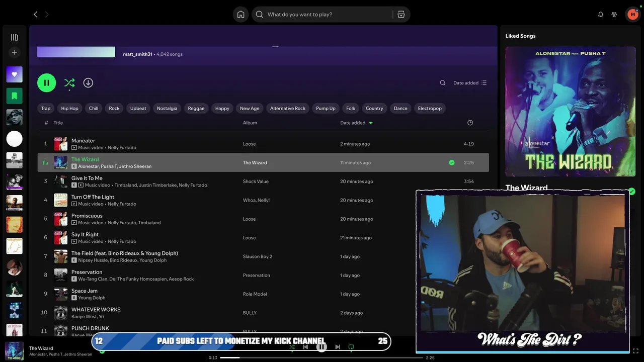The height and width of the screenshot is (362, 644).
Task: Select the Country filter chip
Action: 374,108
